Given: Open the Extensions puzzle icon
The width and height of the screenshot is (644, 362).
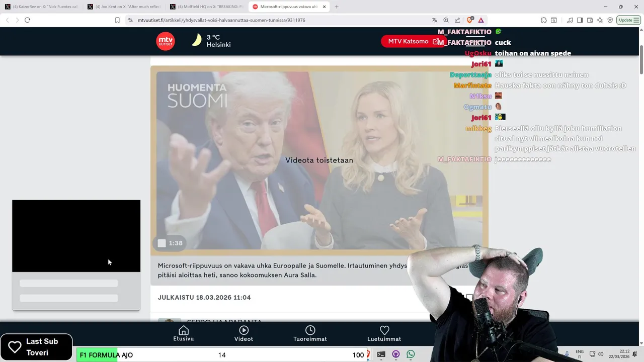Looking at the screenshot, I should [544, 20].
